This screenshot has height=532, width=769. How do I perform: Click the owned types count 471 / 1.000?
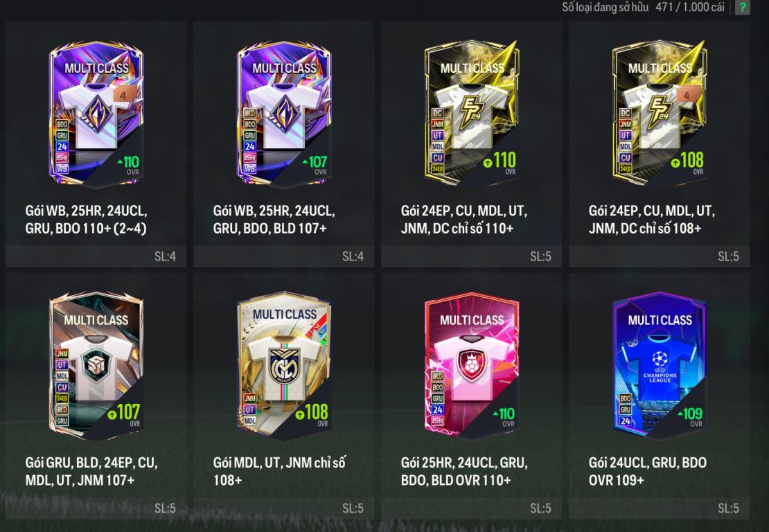(690, 7)
